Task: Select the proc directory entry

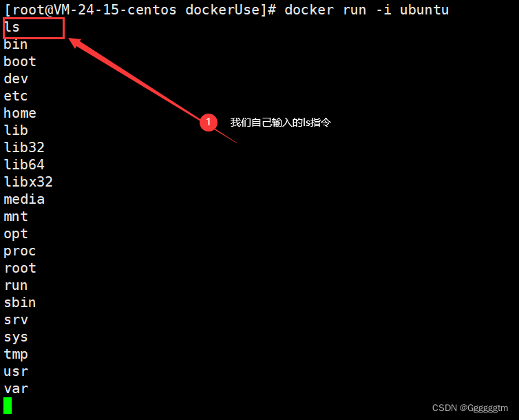Action: 19,251
